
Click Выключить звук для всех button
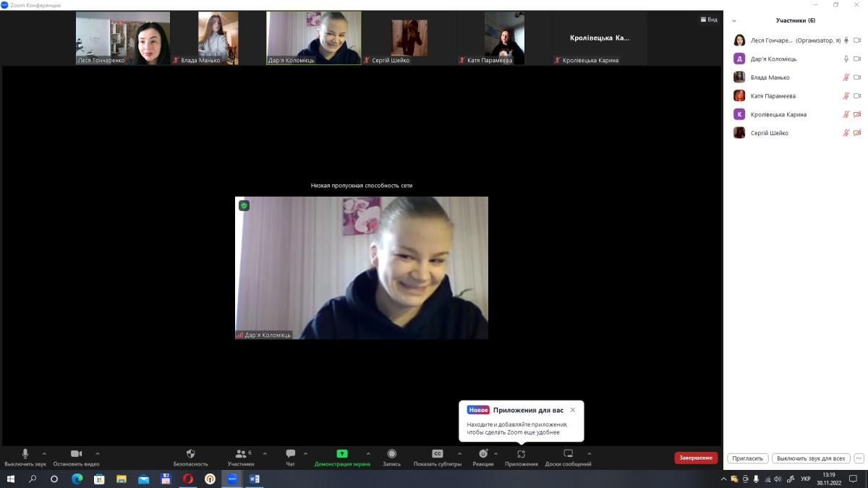pos(810,458)
